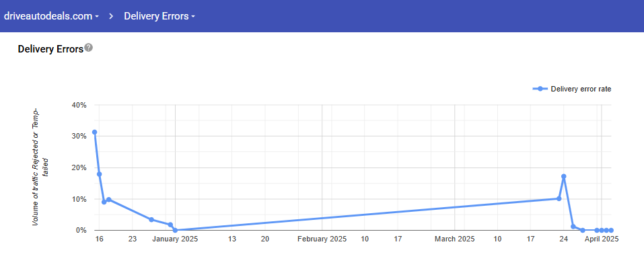Click the 18% data point in December
Image resolution: width=644 pixels, height=269 pixels.
[x=100, y=174]
